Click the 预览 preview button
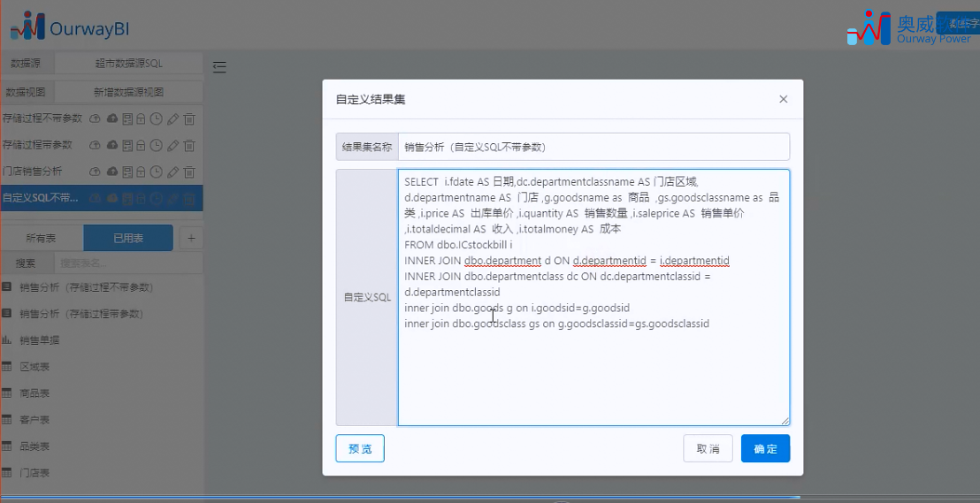The width and height of the screenshot is (980, 503). [x=360, y=449]
